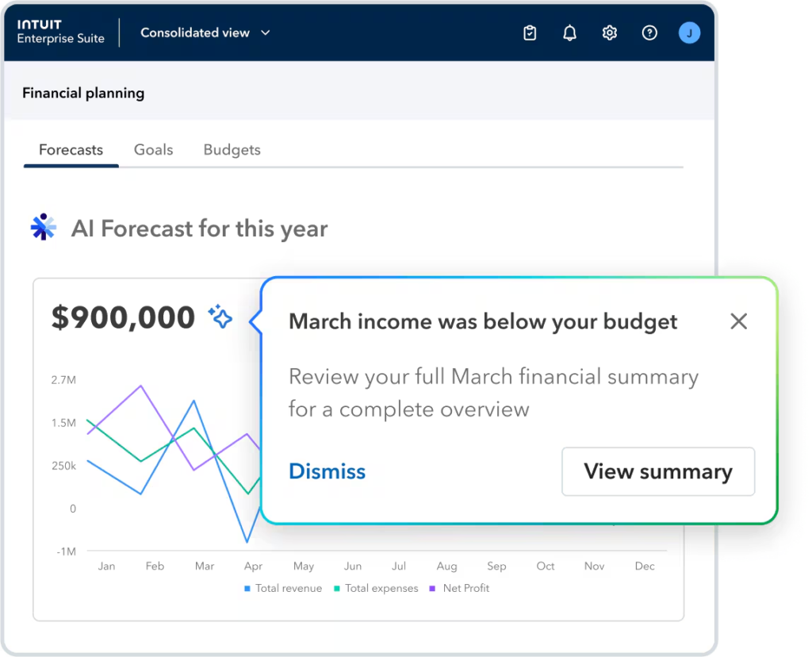
Task: Click the $900,000 forecast amount
Action: [x=123, y=317]
